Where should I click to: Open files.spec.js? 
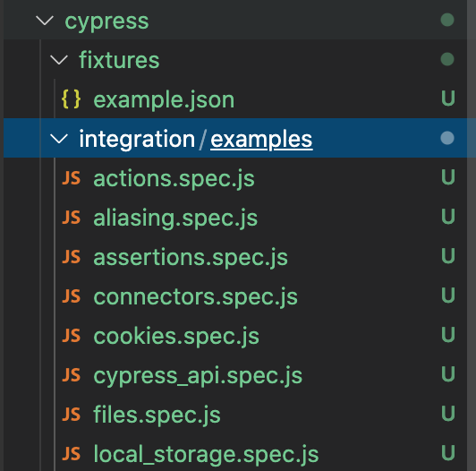[x=157, y=415]
